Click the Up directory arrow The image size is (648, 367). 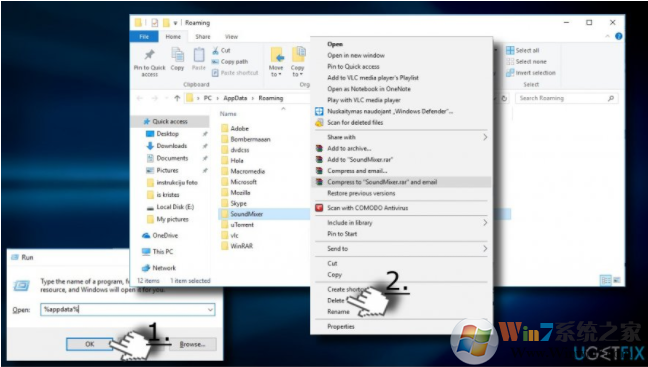click(177, 98)
